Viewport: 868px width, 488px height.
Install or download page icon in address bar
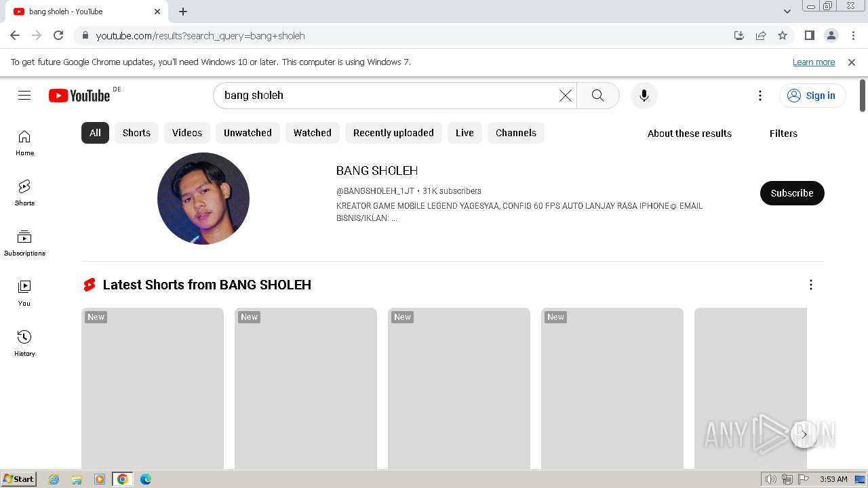tap(739, 35)
